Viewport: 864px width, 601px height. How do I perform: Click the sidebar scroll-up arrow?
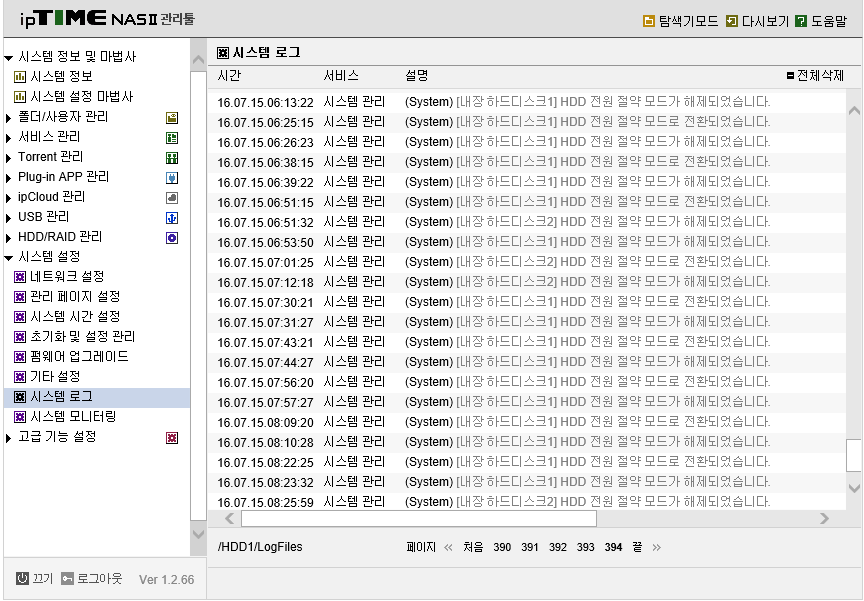click(198, 59)
